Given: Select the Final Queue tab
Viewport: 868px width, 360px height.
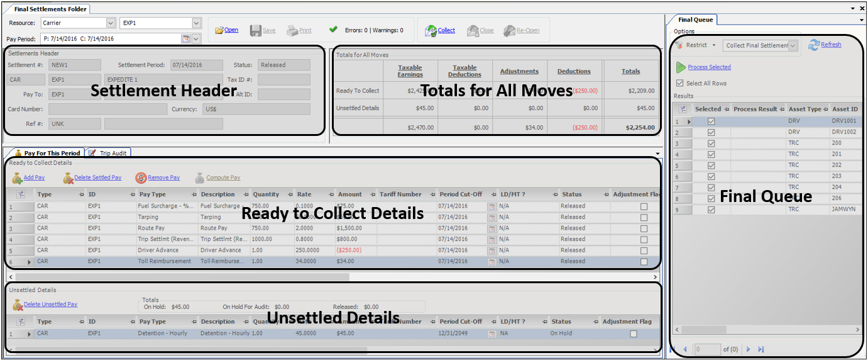Looking at the screenshot, I should pyautogui.click(x=695, y=20).
